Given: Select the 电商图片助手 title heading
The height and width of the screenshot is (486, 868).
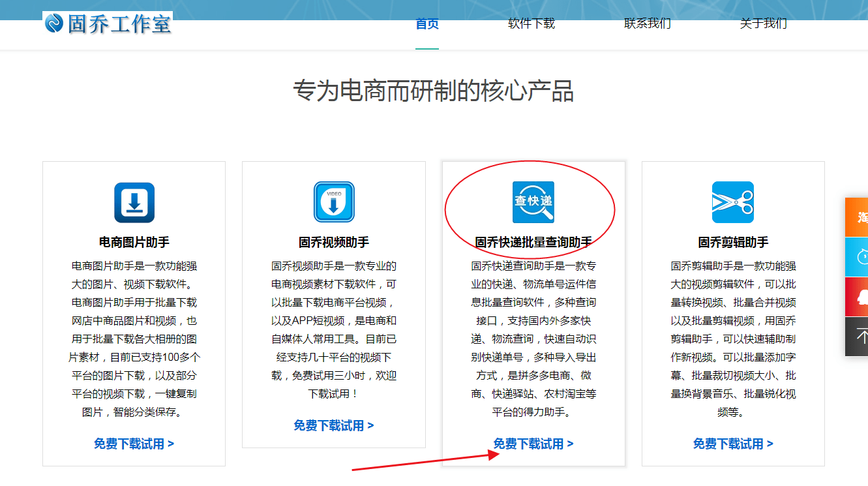Looking at the screenshot, I should (134, 242).
